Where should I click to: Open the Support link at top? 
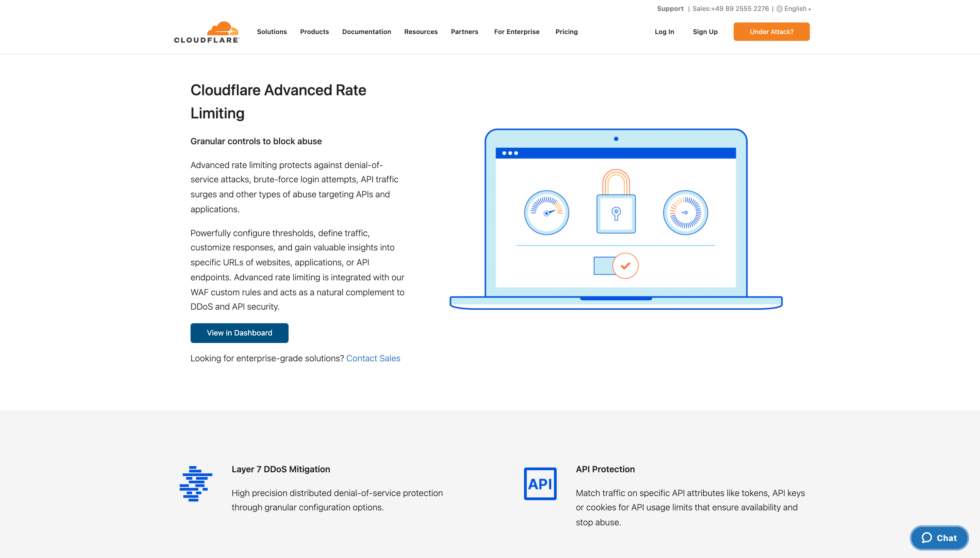pyautogui.click(x=670, y=9)
